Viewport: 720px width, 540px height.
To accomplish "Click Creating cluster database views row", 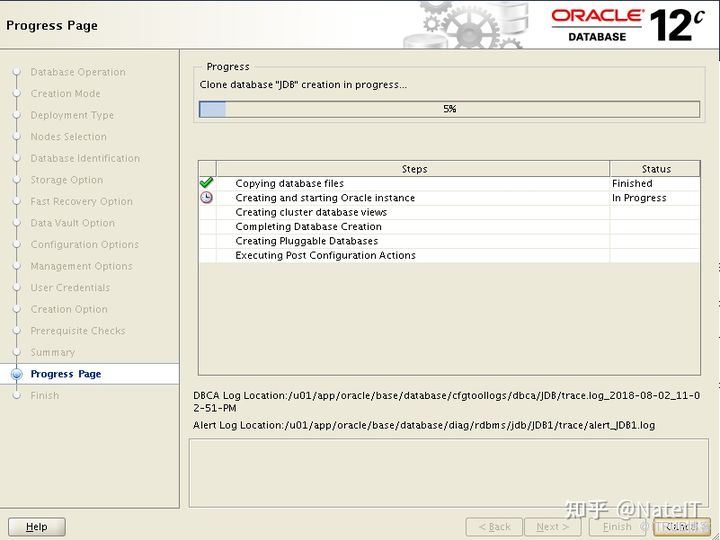I will click(x=450, y=212).
